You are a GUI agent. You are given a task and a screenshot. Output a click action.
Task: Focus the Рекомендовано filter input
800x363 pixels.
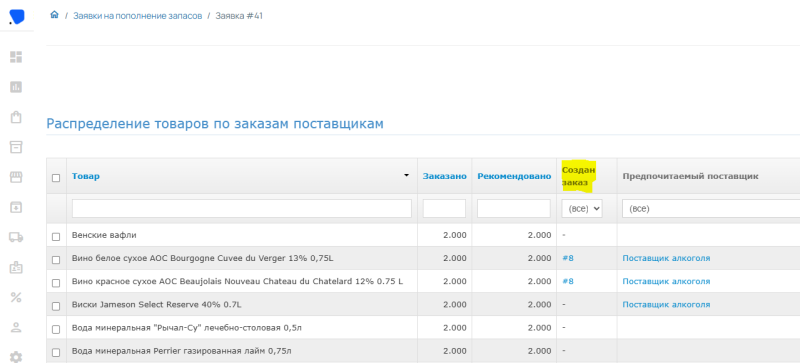pos(514,208)
